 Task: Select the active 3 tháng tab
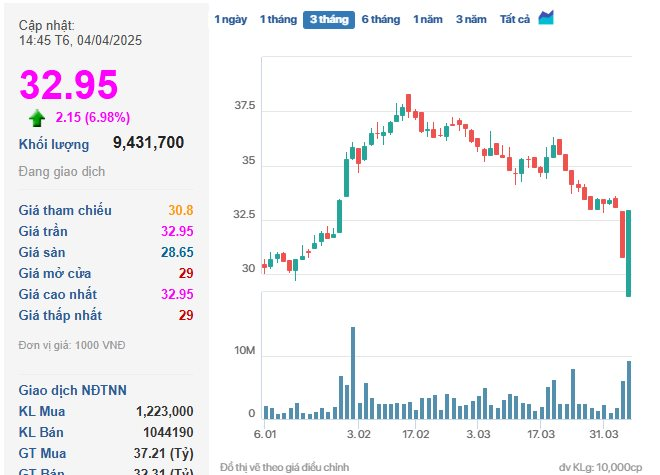pyautogui.click(x=329, y=20)
